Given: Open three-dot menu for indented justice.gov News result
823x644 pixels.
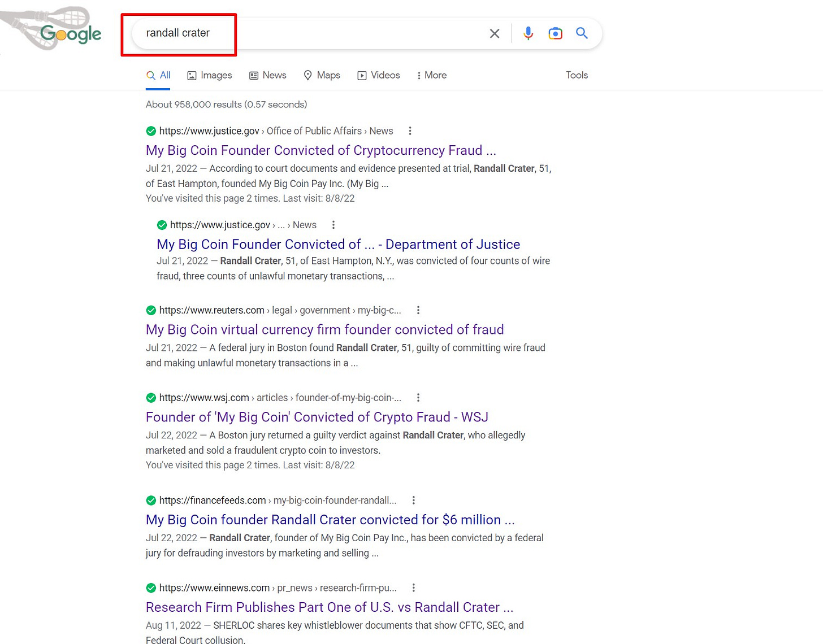Looking at the screenshot, I should click(x=333, y=225).
